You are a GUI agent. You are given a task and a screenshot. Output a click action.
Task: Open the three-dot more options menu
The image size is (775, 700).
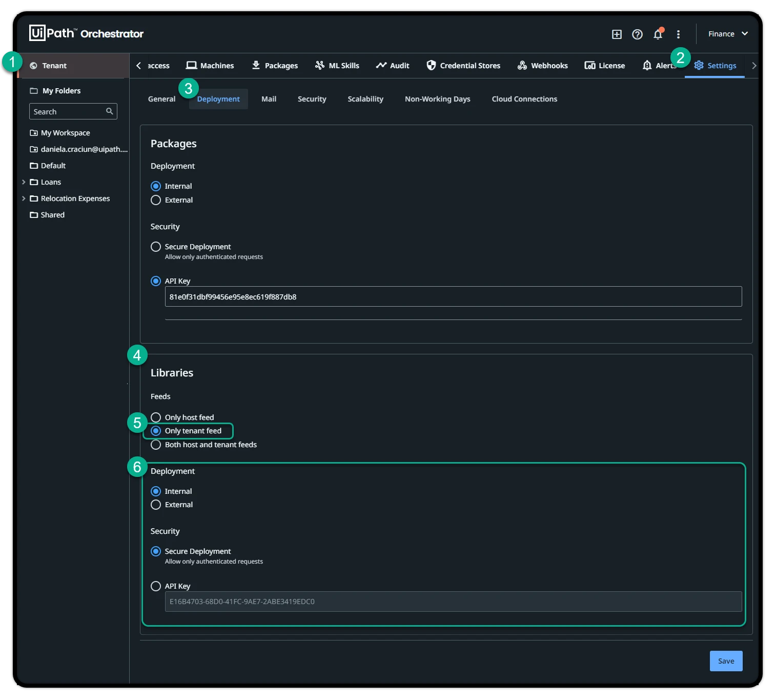coord(678,34)
